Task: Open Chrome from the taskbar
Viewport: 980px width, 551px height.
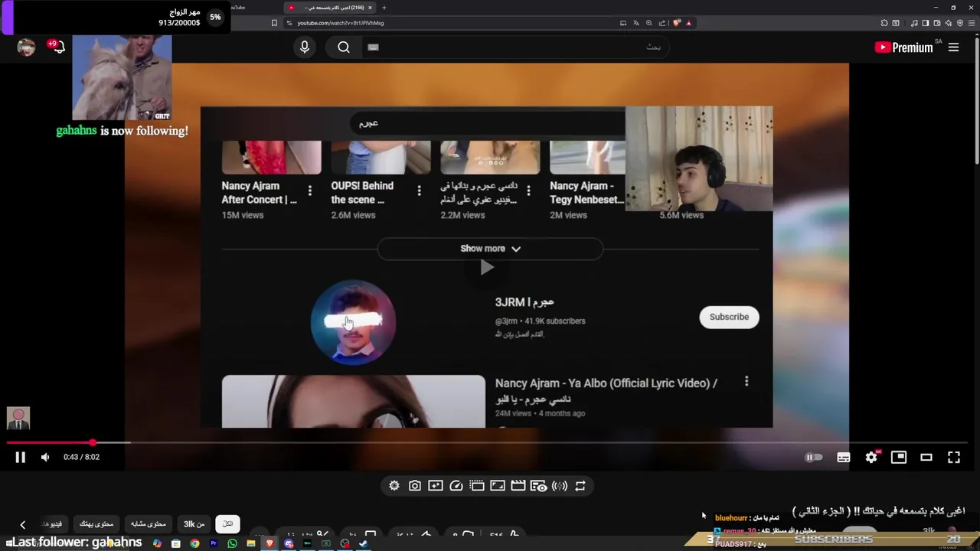Action: pos(194,543)
